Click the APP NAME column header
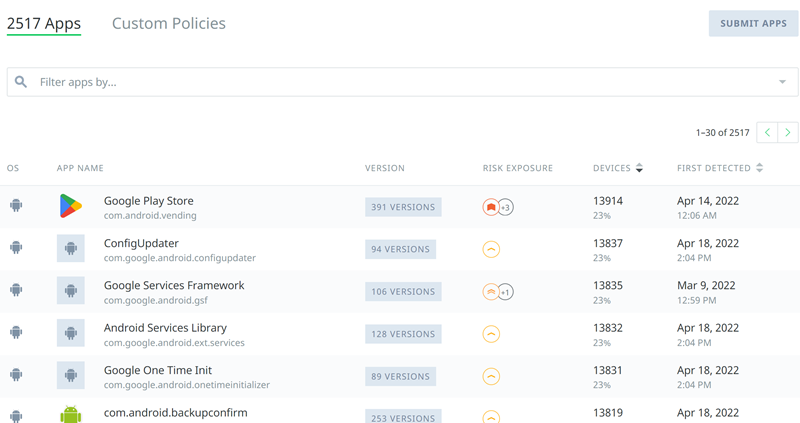Viewport: 800px width, 423px height. tap(80, 168)
